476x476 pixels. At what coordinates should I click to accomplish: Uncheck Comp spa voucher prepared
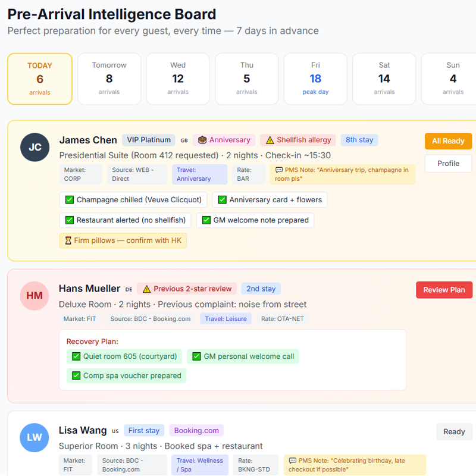coord(76,375)
